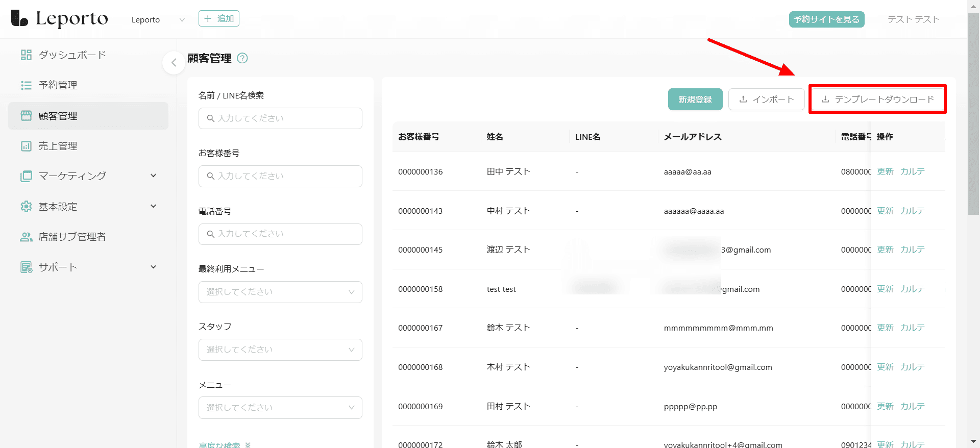Open the 最終利用メニュー dropdown
980x448 pixels.
(x=280, y=292)
